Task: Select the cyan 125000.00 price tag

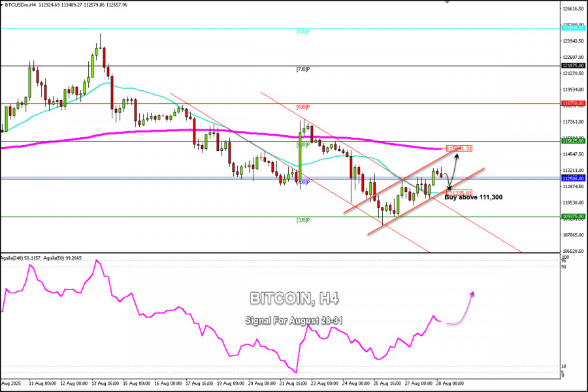Action: coord(574,27)
